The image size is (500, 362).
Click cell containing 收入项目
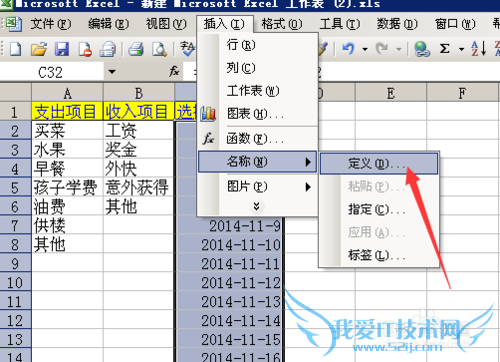139,112
